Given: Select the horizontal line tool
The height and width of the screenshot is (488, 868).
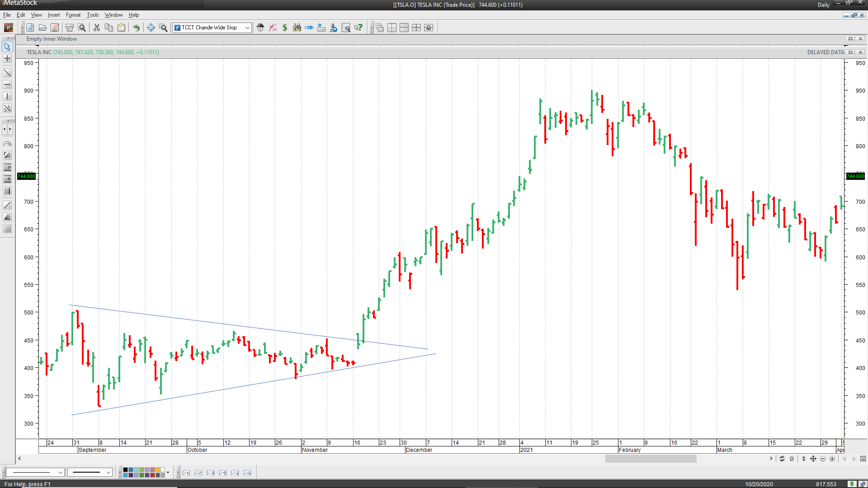Looking at the screenshot, I should coord(7,84).
